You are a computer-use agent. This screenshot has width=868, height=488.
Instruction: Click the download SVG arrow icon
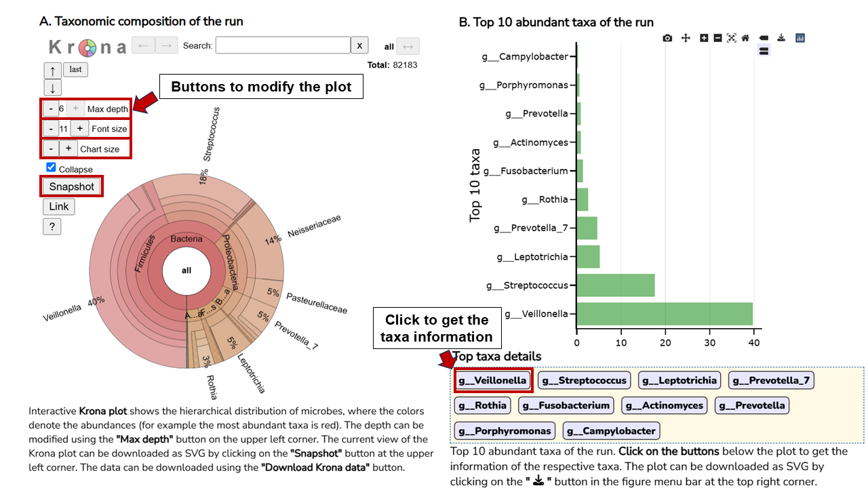coord(781,38)
